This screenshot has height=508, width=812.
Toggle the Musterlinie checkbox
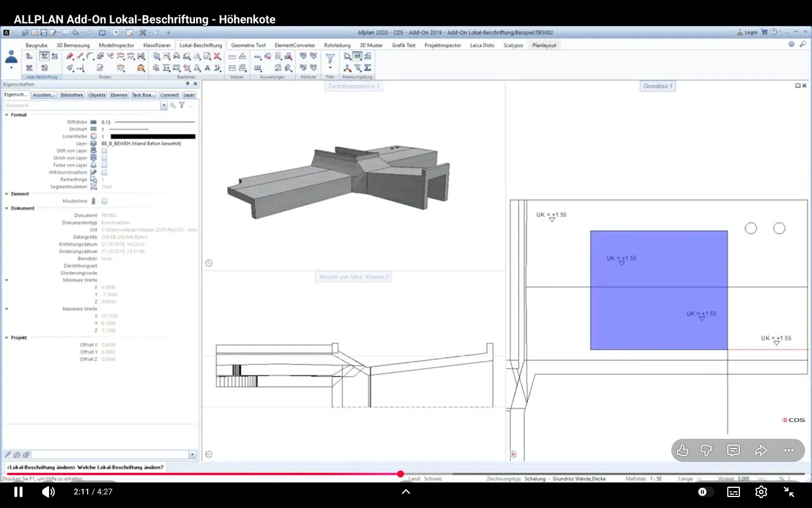104,201
